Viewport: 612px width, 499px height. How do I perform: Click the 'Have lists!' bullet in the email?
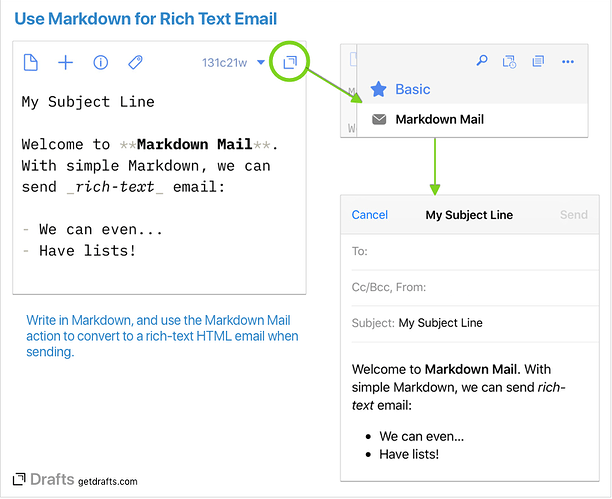(x=409, y=454)
